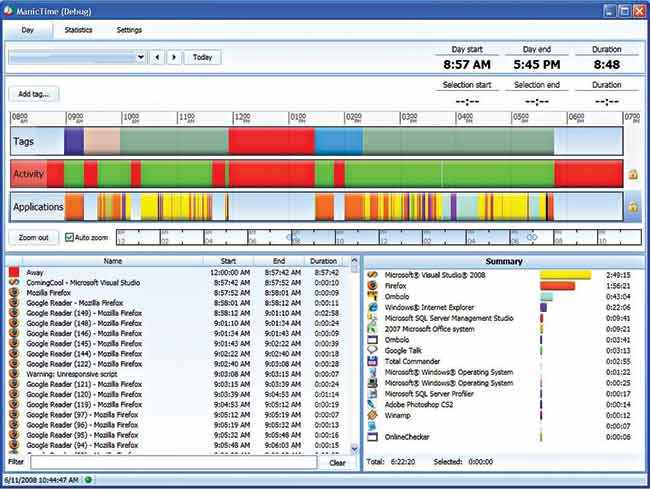Click the Firefox icon of Mozilla Firefox row
Viewport: 650px width, 489px height.
(14, 292)
